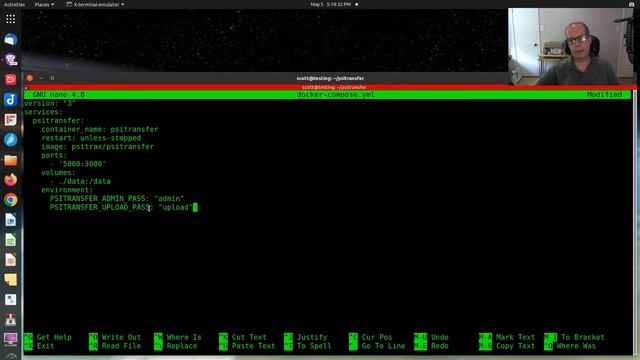Click the 'Exit' nano shortcut
This screenshot has width=640, height=360.
45,346
